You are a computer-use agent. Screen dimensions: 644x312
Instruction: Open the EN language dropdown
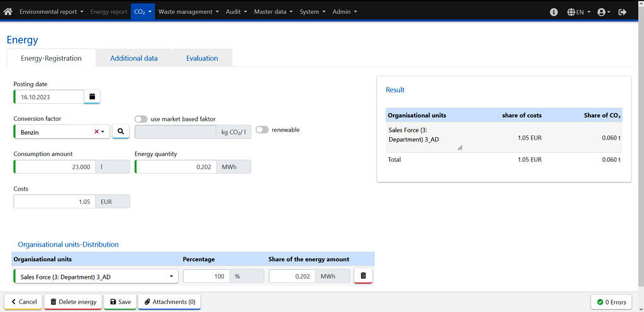click(579, 11)
